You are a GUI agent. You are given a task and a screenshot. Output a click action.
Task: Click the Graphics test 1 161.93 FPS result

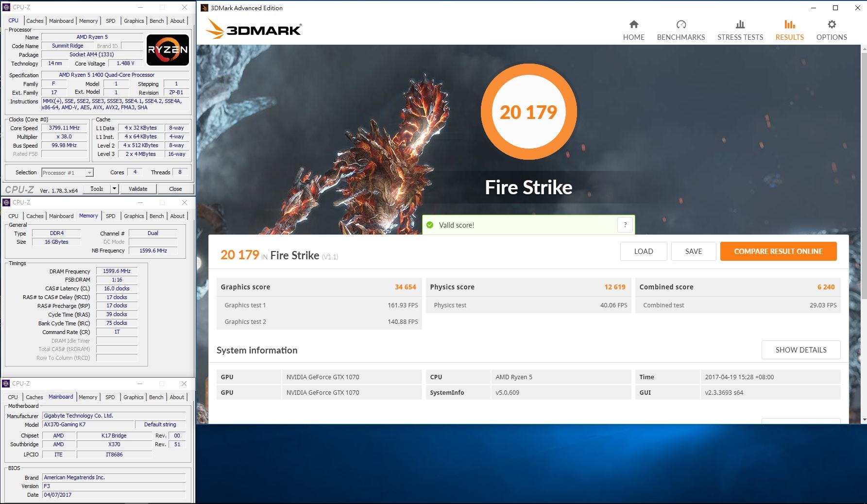pyautogui.click(x=403, y=305)
